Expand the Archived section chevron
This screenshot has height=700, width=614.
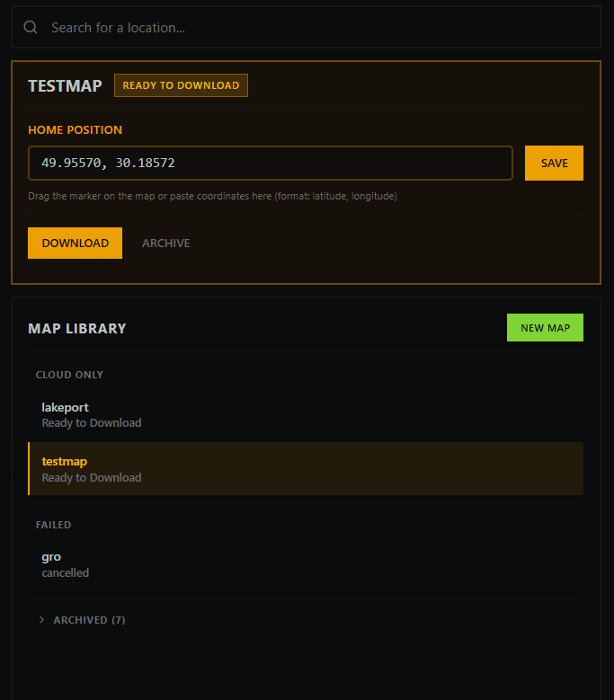pos(42,620)
